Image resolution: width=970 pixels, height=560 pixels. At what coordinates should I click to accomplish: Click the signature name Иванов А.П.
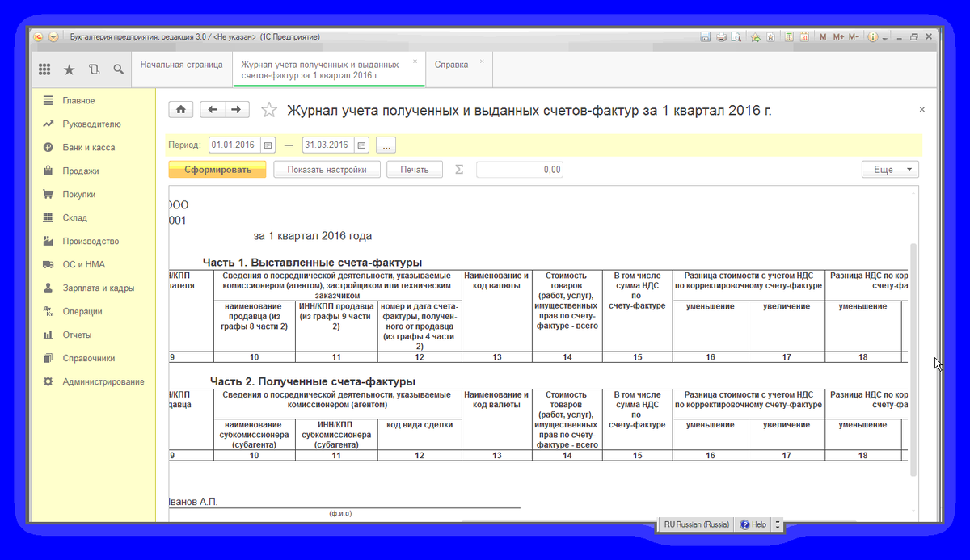tap(192, 502)
